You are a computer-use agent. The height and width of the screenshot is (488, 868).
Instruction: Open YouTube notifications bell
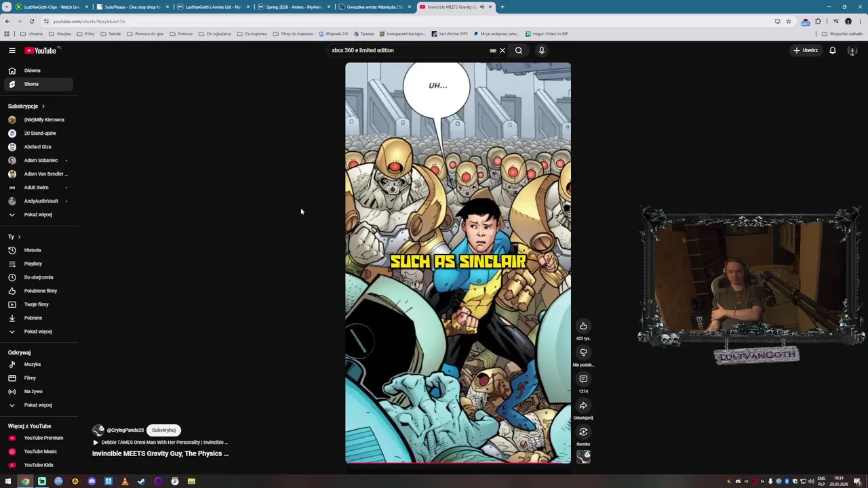pyautogui.click(x=833, y=50)
